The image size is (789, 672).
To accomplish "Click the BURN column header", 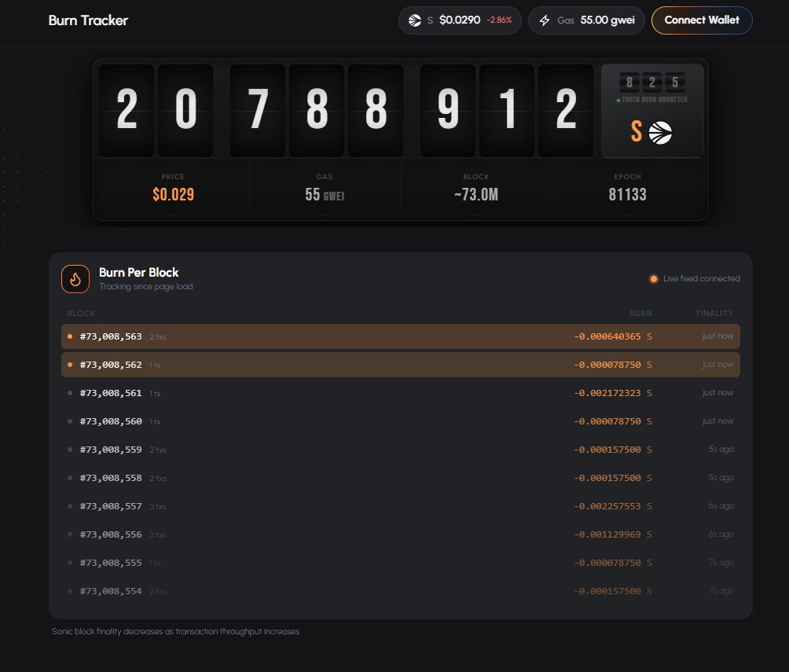I will pyautogui.click(x=640, y=313).
